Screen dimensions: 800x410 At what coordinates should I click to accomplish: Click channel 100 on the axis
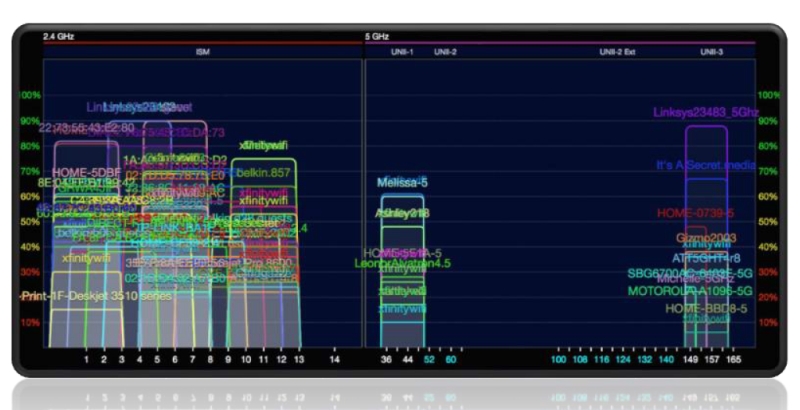click(559, 360)
